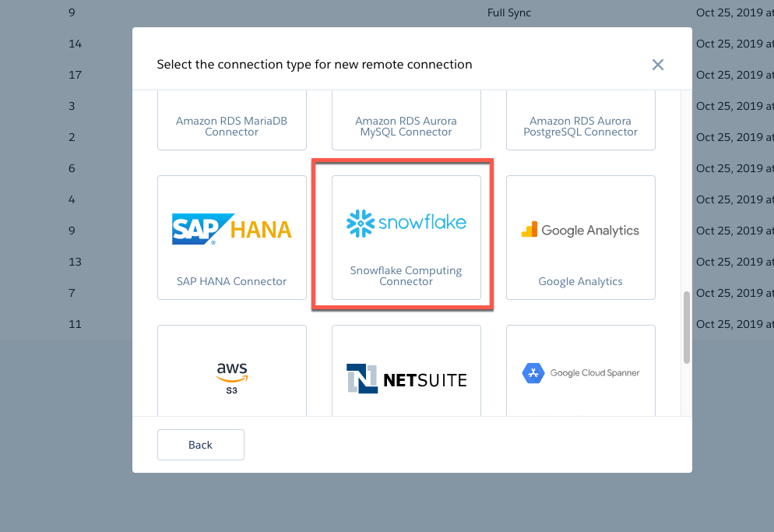Screen dimensions: 774x532
Task: Click the 'SAP HANA Connector' label
Action: click(231, 281)
